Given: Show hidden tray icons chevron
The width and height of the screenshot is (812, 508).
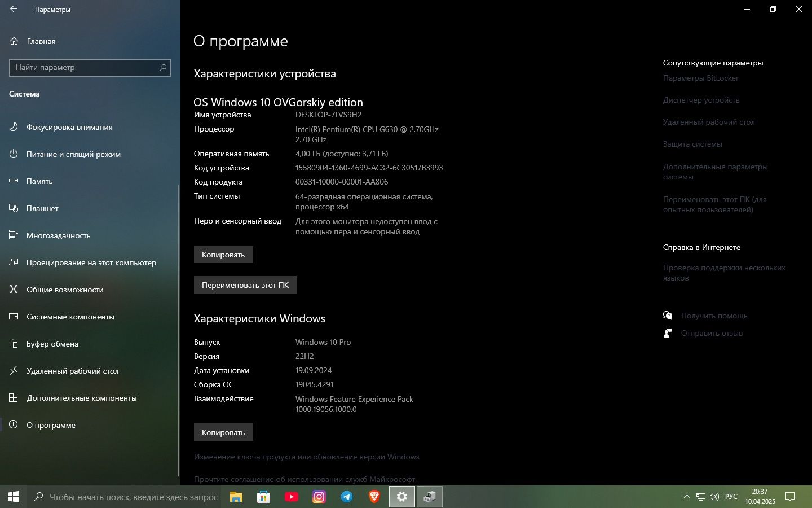Looking at the screenshot, I should (x=687, y=497).
